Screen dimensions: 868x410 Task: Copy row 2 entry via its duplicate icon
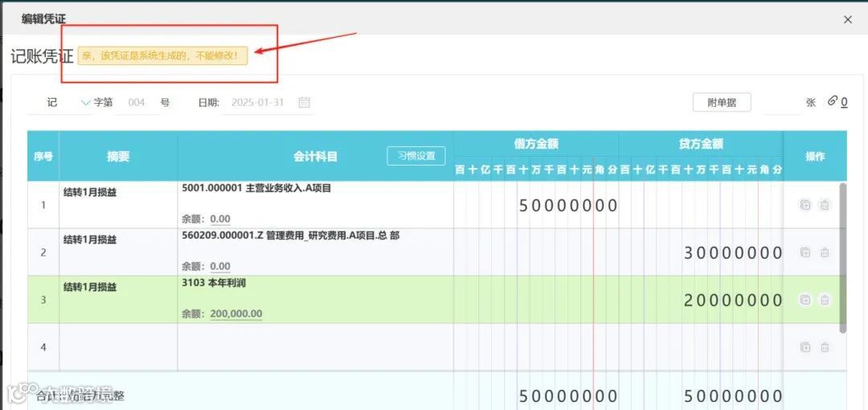(805, 252)
